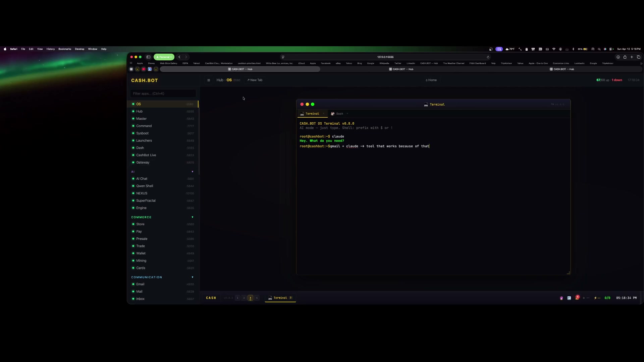Image resolution: width=644 pixels, height=362 pixels.
Task: Open the Personal profile dropdown
Action: point(164,57)
